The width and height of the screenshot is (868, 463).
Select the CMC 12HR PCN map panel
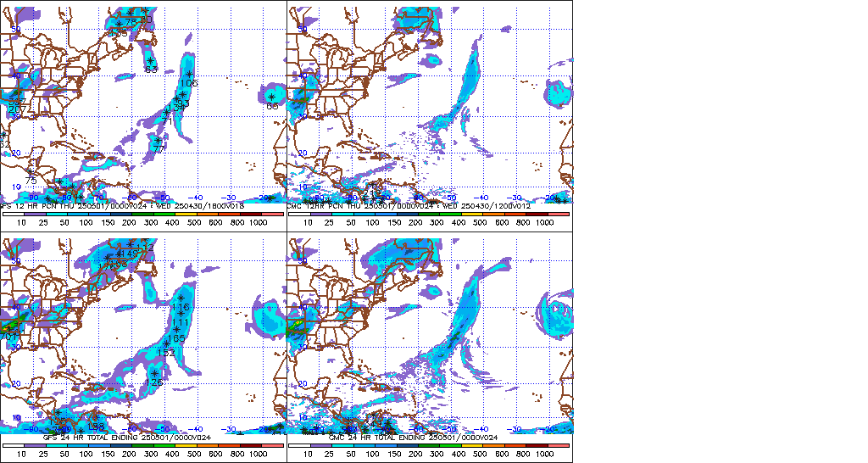coord(430,104)
